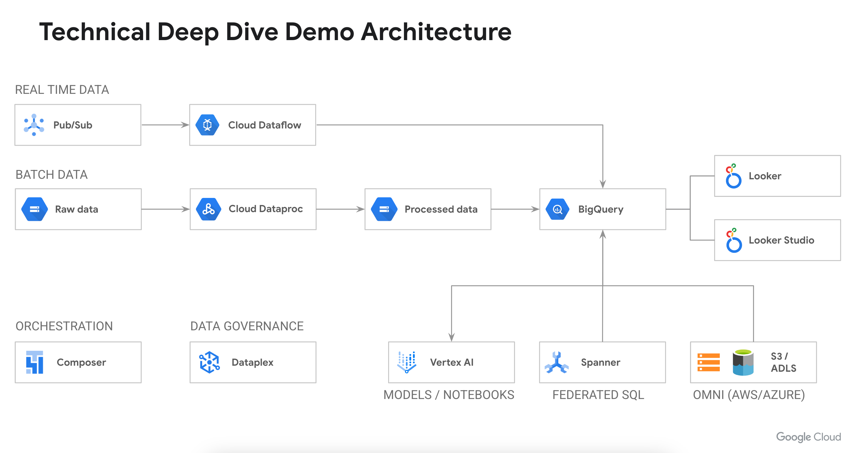Click the DATA GOVERNANCE section label
Viewport: 868px width, 453px height.
[247, 326]
